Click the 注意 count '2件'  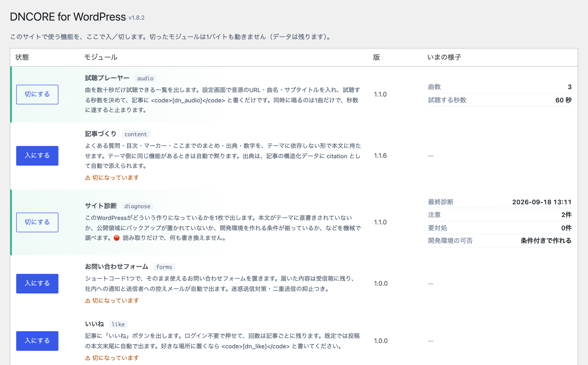[x=566, y=215]
